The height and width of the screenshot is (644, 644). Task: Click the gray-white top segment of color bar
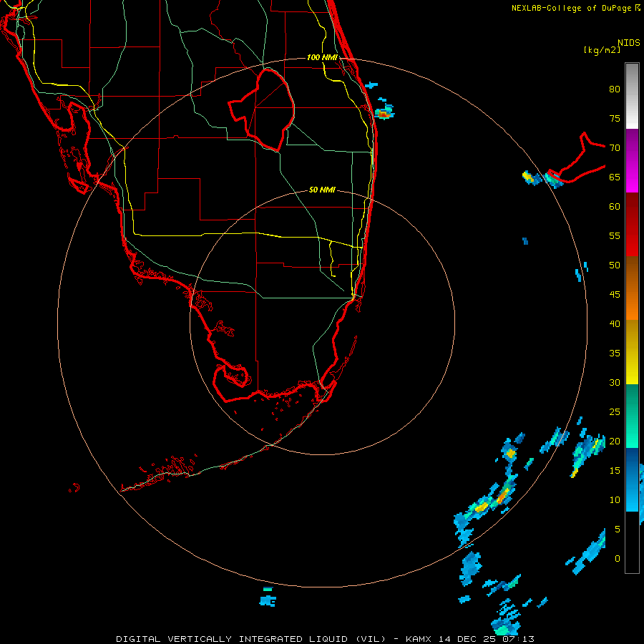coord(632,96)
